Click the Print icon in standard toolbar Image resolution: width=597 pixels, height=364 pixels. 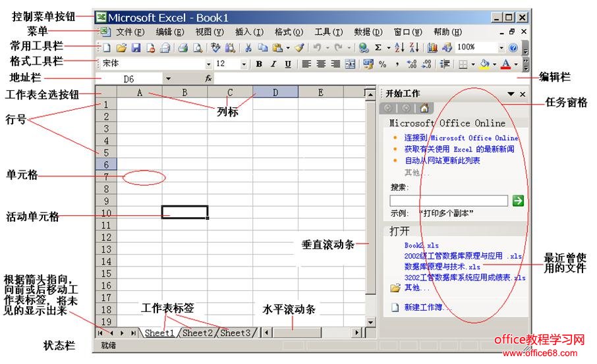pos(183,47)
